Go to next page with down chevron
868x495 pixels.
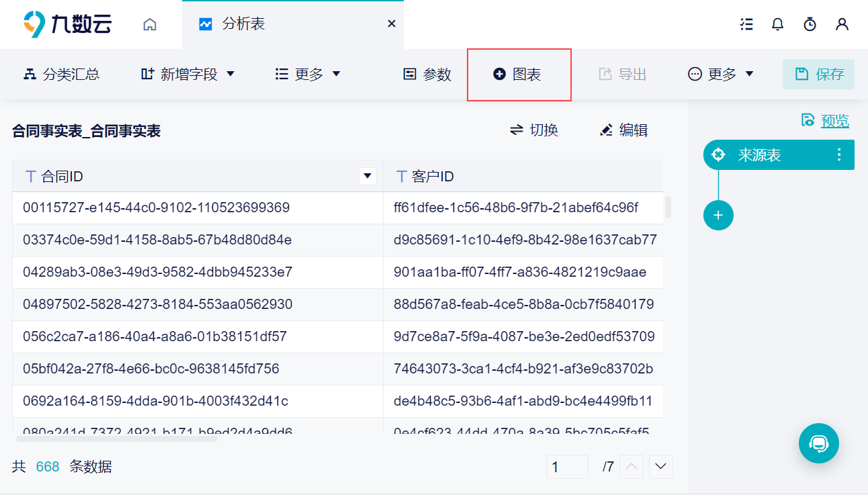click(661, 467)
